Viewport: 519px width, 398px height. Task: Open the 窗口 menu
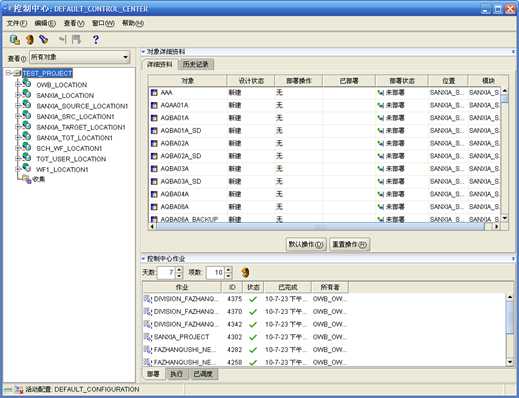click(103, 23)
